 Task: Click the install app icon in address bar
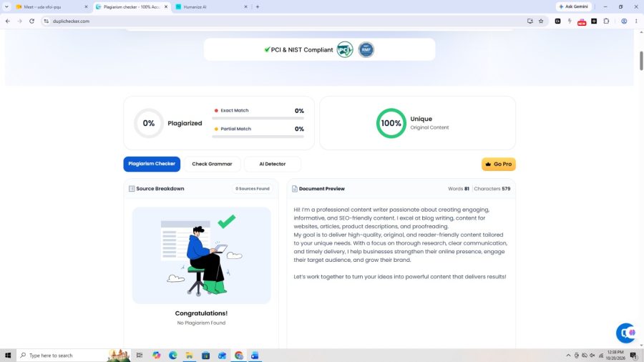[x=530, y=21]
